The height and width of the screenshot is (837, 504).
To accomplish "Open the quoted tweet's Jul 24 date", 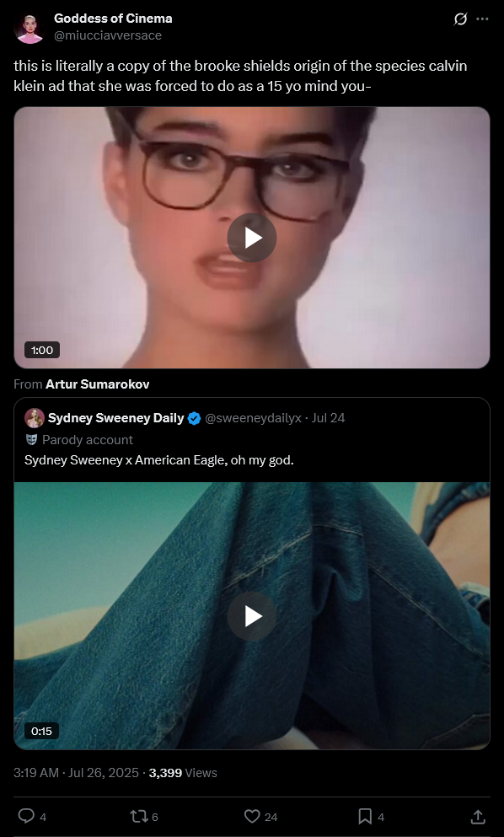I will pos(328,418).
